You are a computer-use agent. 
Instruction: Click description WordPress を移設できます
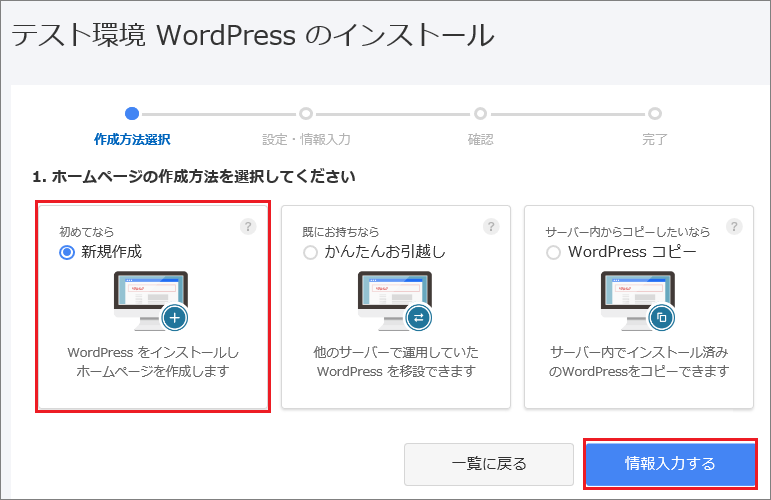[x=396, y=371]
